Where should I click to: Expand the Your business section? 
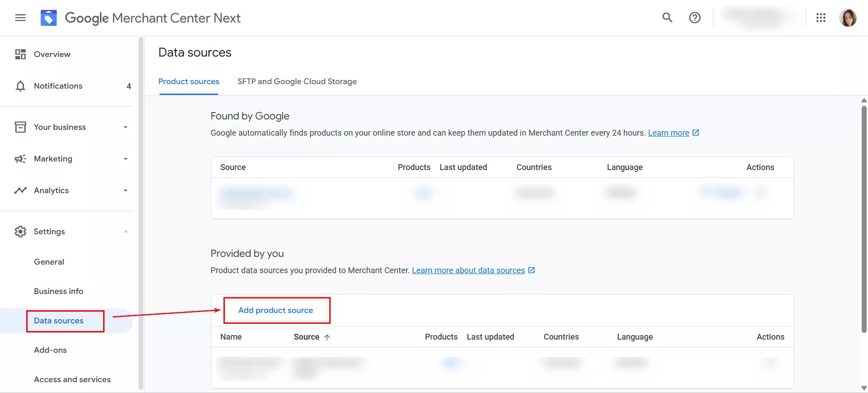pyautogui.click(x=125, y=127)
